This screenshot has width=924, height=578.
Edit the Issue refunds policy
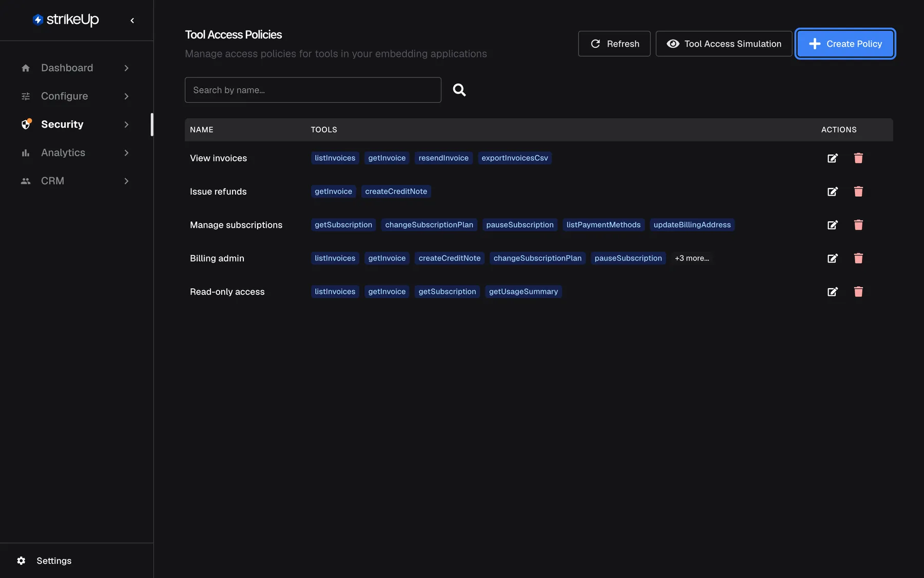pyautogui.click(x=833, y=192)
